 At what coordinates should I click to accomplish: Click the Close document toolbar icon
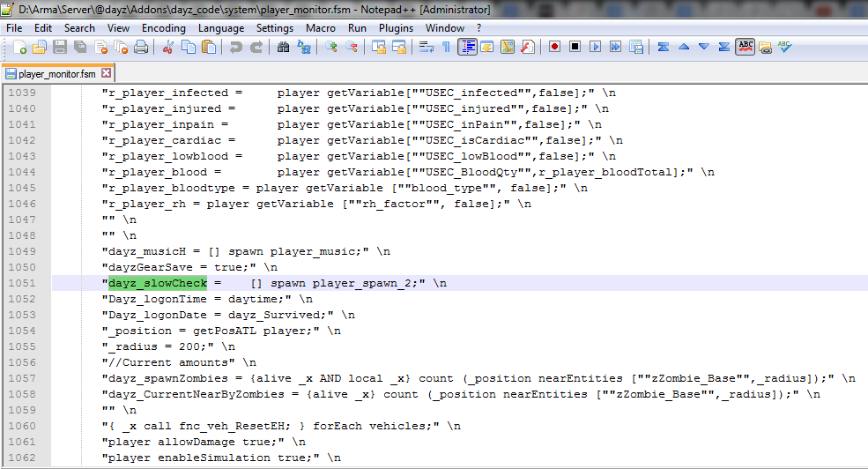100,48
